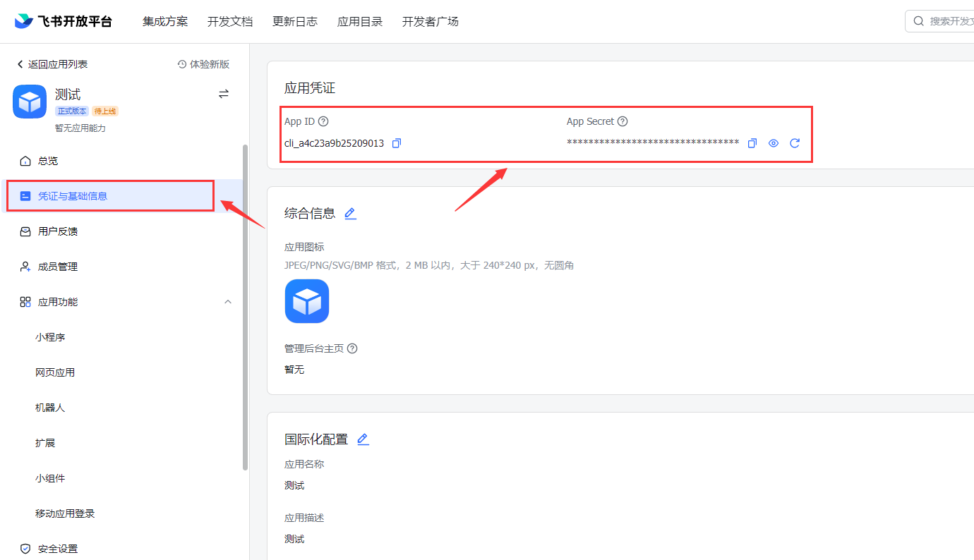This screenshot has height=560, width=974.
Task: Click 体验新版 to try new version
Action: [x=203, y=64]
